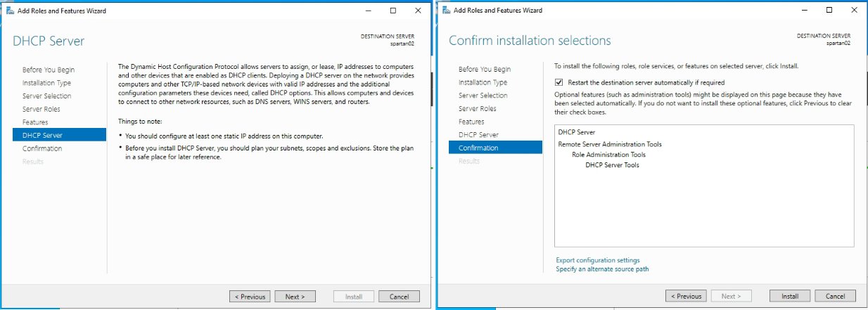Select DHCP Server step in right wizard
The width and height of the screenshot is (868, 310).
point(478,134)
